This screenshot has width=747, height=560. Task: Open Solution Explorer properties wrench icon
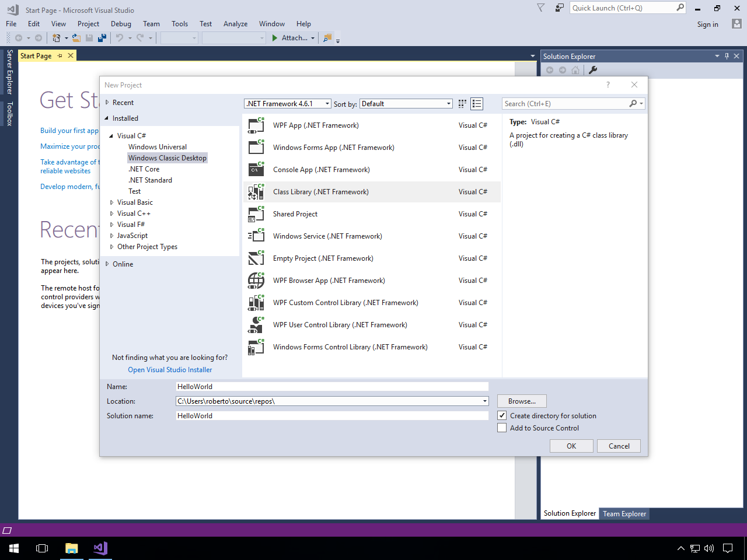tap(593, 70)
